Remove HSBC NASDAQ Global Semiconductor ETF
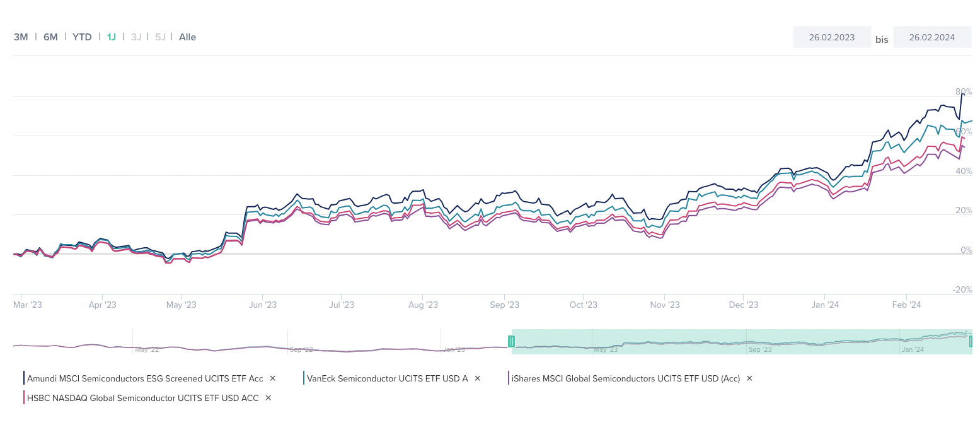This screenshot has height=425, width=980. (x=268, y=398)
